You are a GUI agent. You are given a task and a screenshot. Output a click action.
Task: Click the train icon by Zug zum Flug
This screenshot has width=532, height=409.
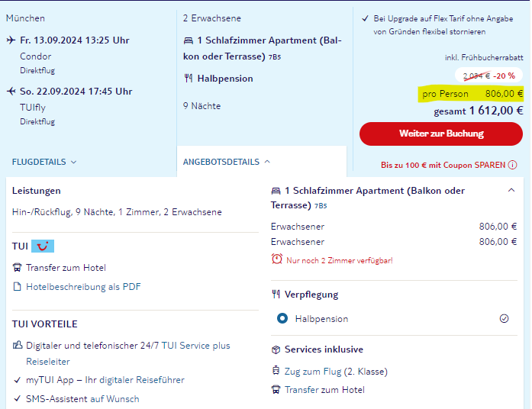[276, 370]
